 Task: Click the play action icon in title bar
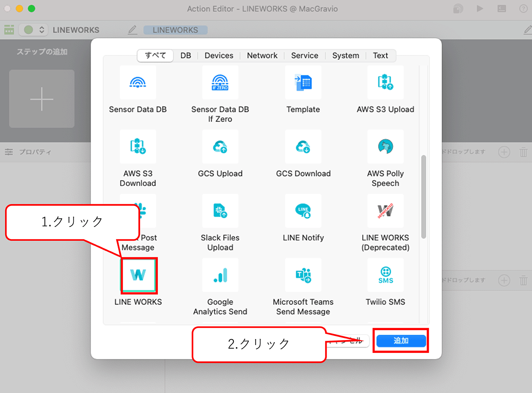coord(480,9)
